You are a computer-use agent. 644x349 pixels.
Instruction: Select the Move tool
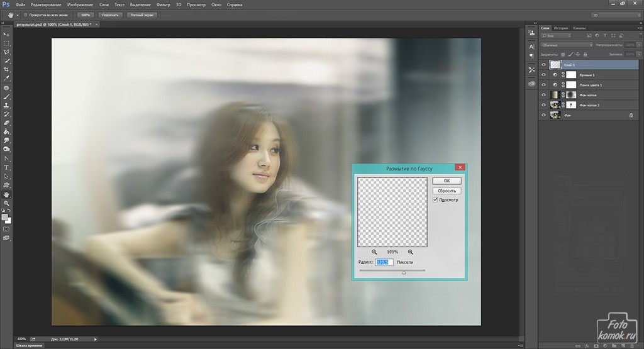coord(6,35)
